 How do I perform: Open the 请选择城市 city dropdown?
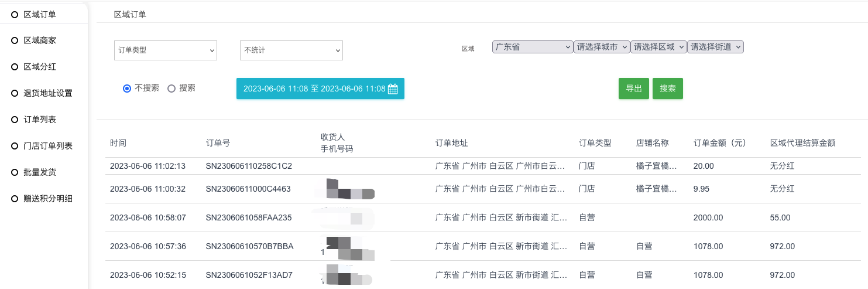click(x=601, y=47)
